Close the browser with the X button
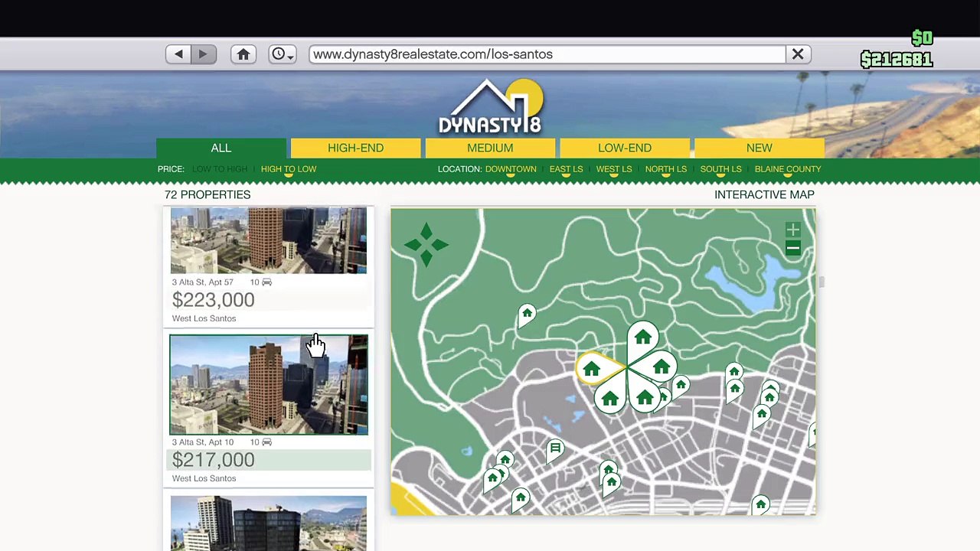 pyautogui.click(x=798, y=54)
